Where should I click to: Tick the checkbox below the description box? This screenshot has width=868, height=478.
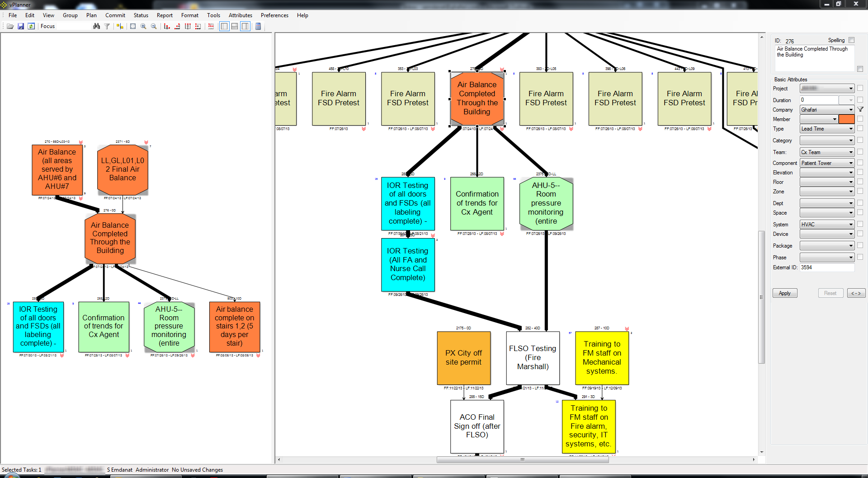(860, 69)
